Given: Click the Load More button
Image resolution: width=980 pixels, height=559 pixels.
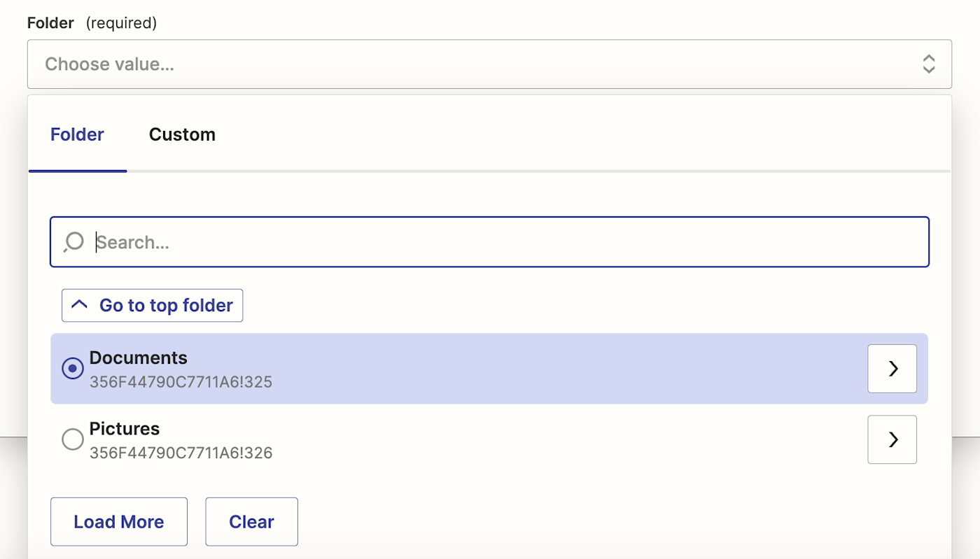Looking at the screenshot, I should pyautogui.click(x=119, y=522).
